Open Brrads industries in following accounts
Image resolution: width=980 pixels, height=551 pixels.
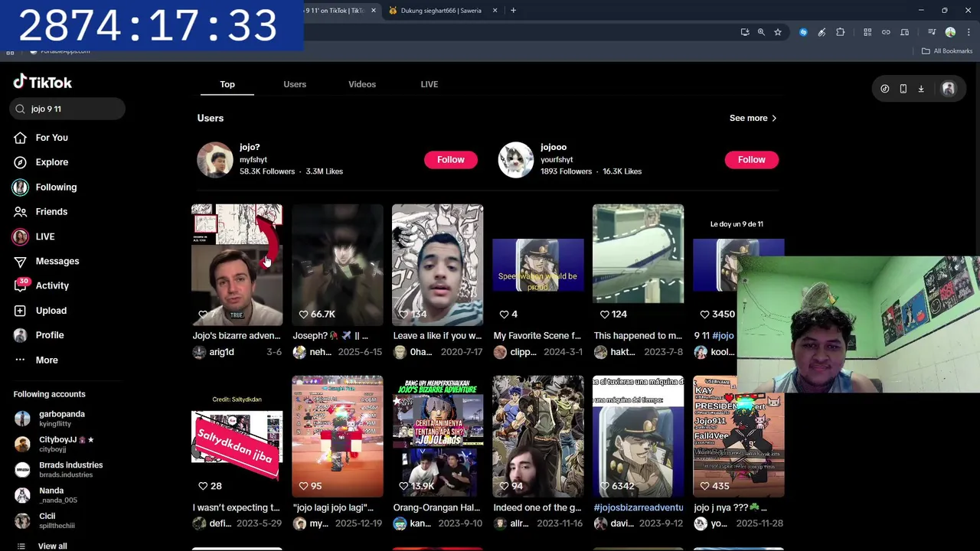pos(61,469)
